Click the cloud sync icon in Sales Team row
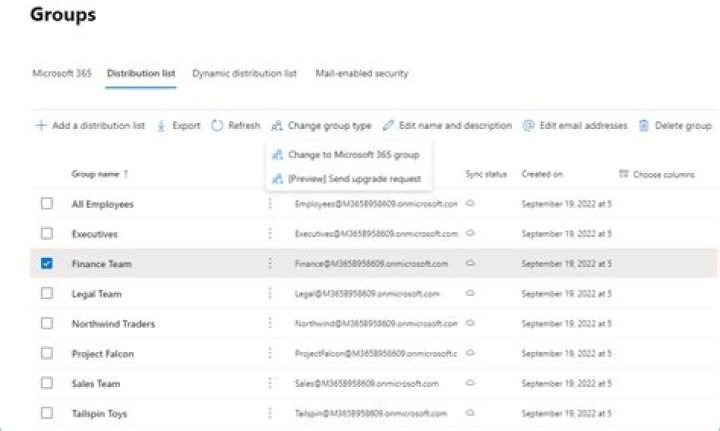The height and width of the screenshot is (431, 720). [x=470, y=383]
